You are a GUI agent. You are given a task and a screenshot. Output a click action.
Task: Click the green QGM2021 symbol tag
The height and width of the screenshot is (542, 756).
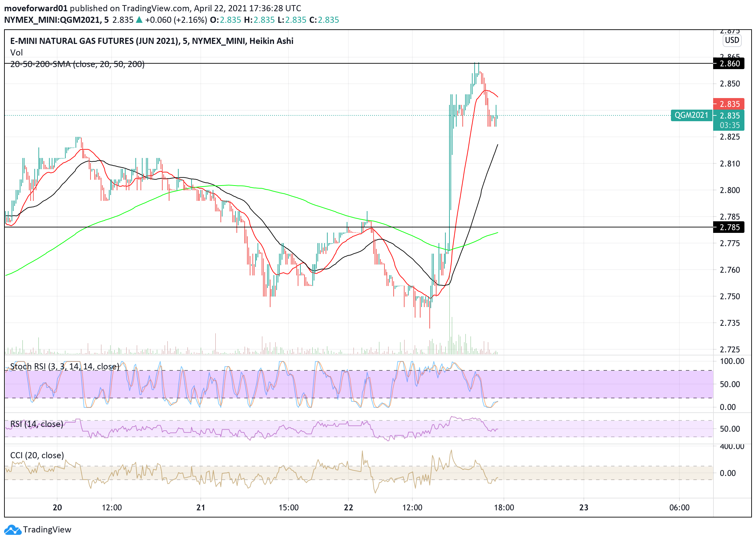(691, 115)
